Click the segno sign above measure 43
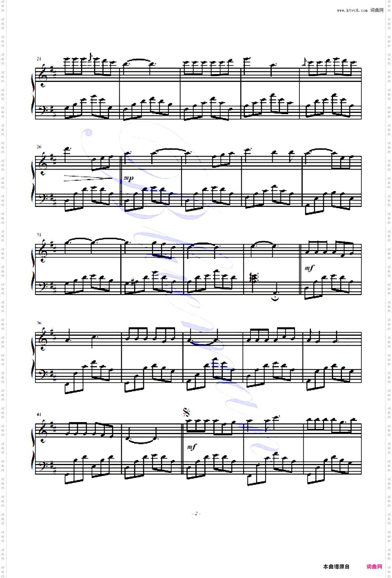The image size is (392, 578). point(186,412)
